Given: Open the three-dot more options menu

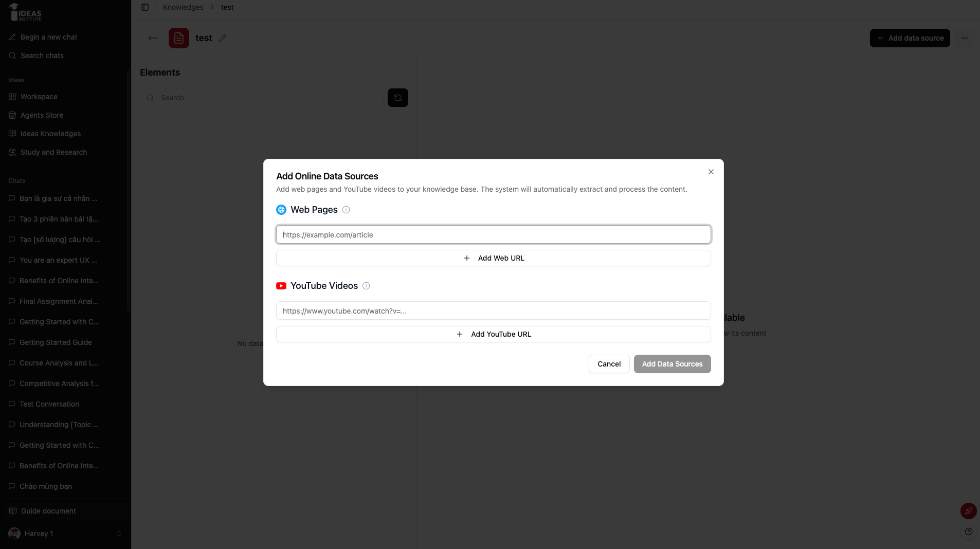Looking at the screenshot, I should [965, 38].
